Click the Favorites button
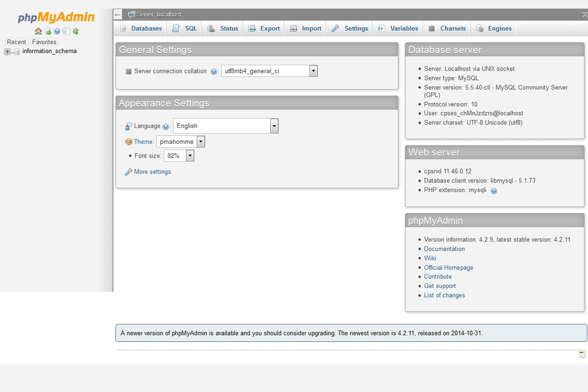Viewport: 588px width, 392px height. click(x=44, y=42)
